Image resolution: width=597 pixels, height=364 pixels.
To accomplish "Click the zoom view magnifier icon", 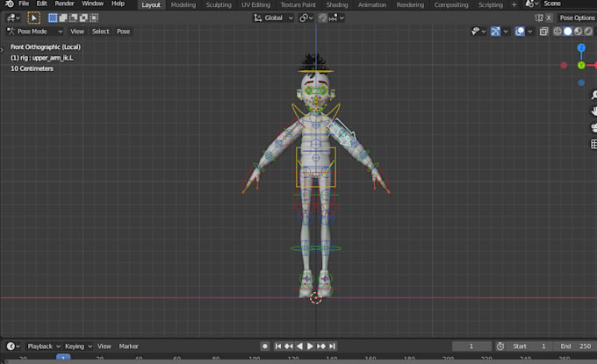I will pyautogui.click(x=593, y=95).
